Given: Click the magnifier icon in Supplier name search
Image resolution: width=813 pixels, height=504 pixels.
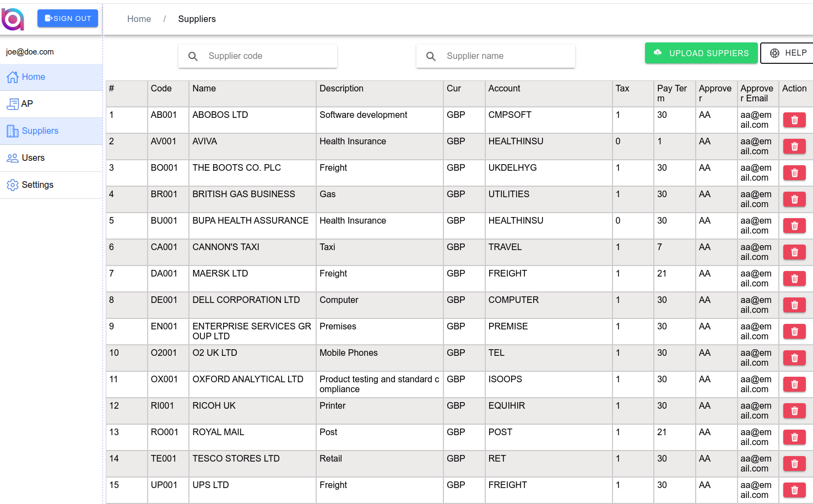Looking at the screenshot, I should click(431, 56).
